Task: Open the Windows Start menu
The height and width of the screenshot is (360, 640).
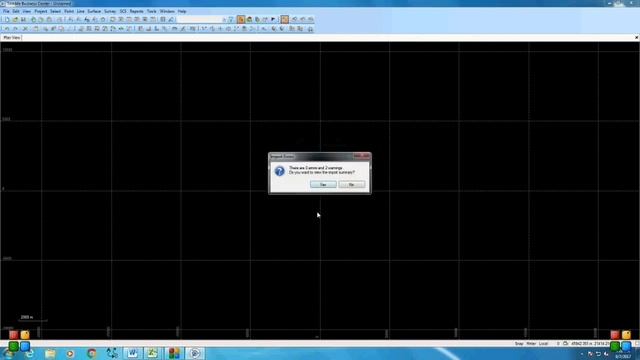Action: 7,353
